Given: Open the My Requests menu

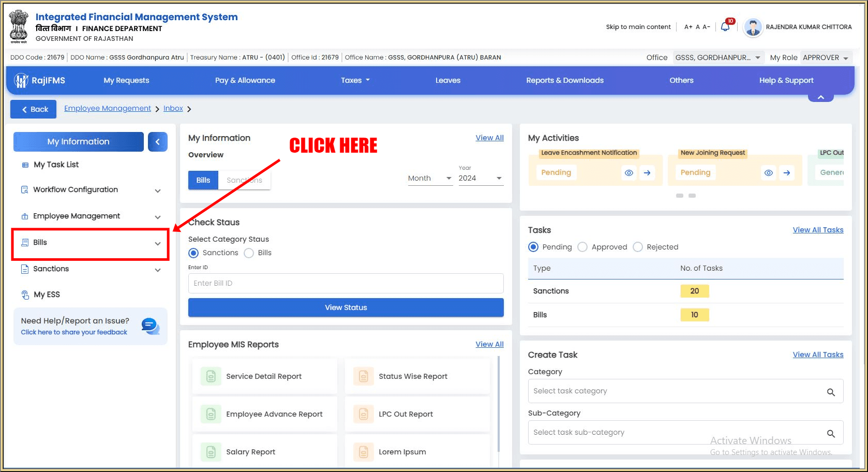Looking at the screenshot, I should [x=126, y=80].
